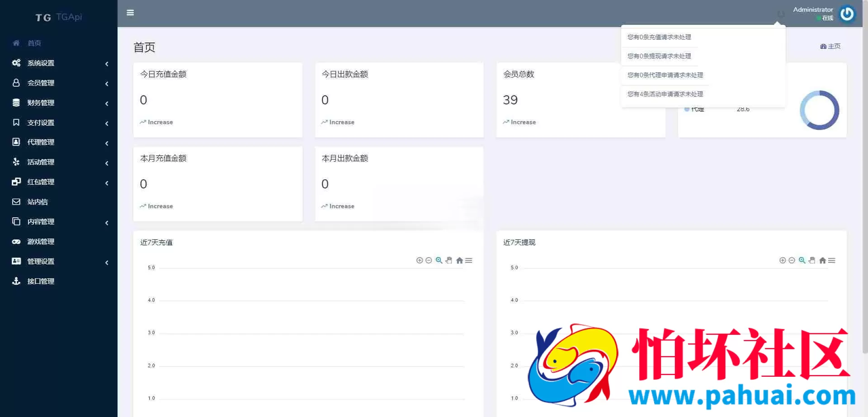Toggle the sidebar hamburger menu icon
Image resolution: width=868 pixels, height=417 pixels.
click(x=130, y=13)
